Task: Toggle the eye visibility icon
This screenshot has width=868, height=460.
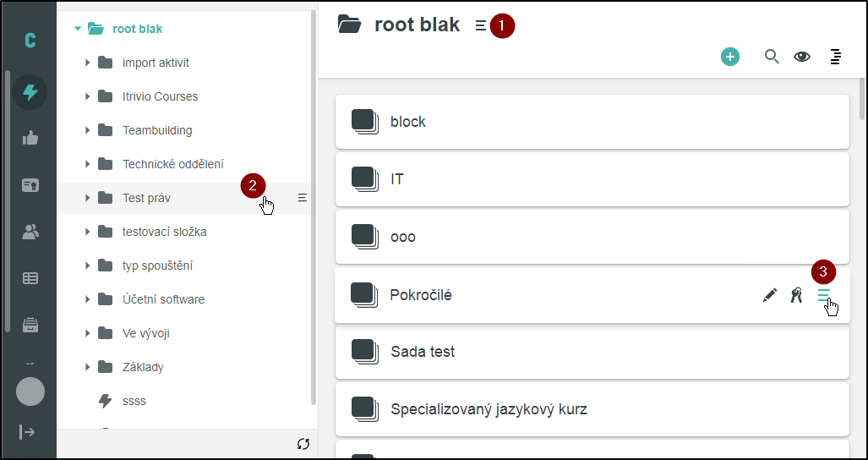Action: click(x=801, y=57)
